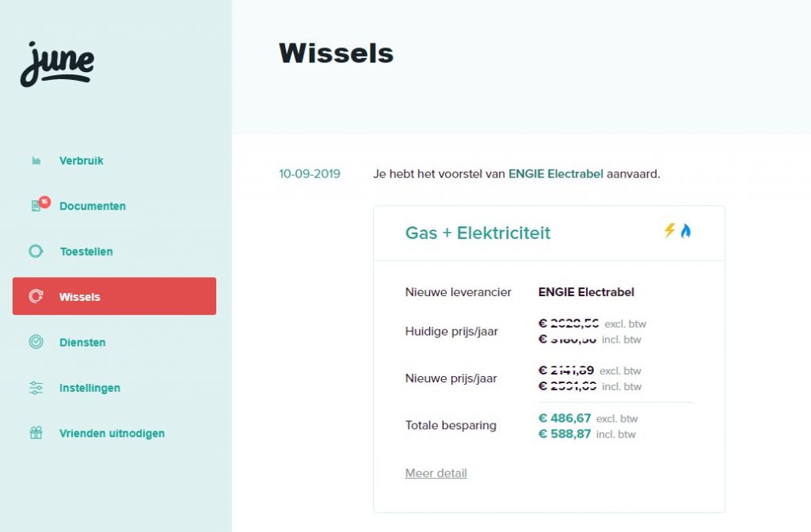Navigate to Instellingen
This screenshot has width=811, height=532.
point(89,388)
